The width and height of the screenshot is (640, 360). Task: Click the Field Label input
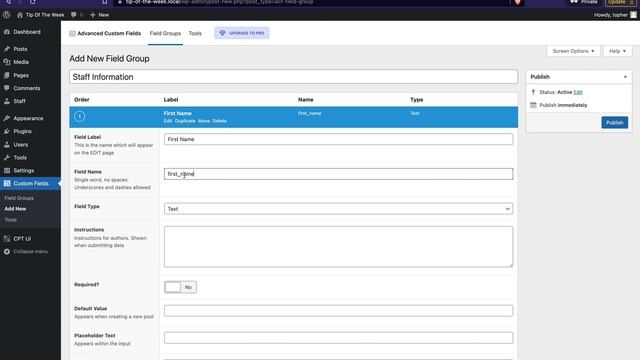[338, 139]
